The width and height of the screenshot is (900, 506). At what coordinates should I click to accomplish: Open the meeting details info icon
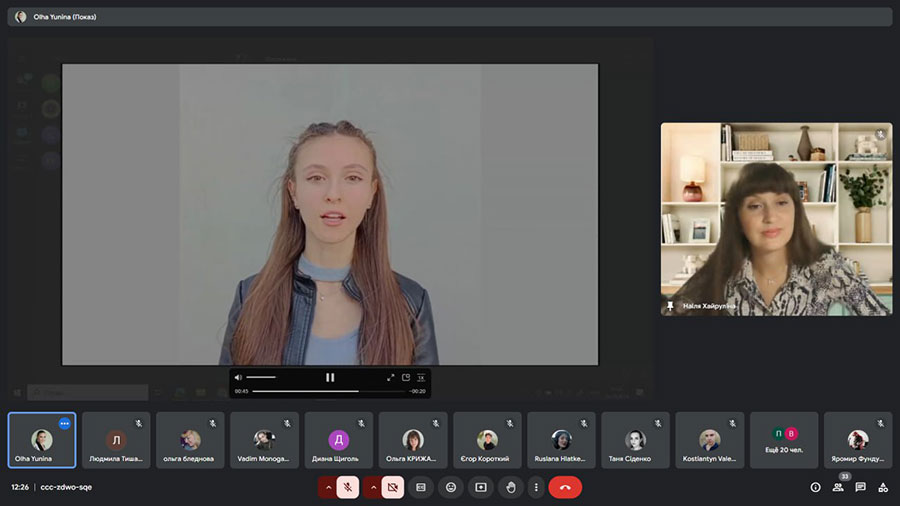[x=815, y=487]
